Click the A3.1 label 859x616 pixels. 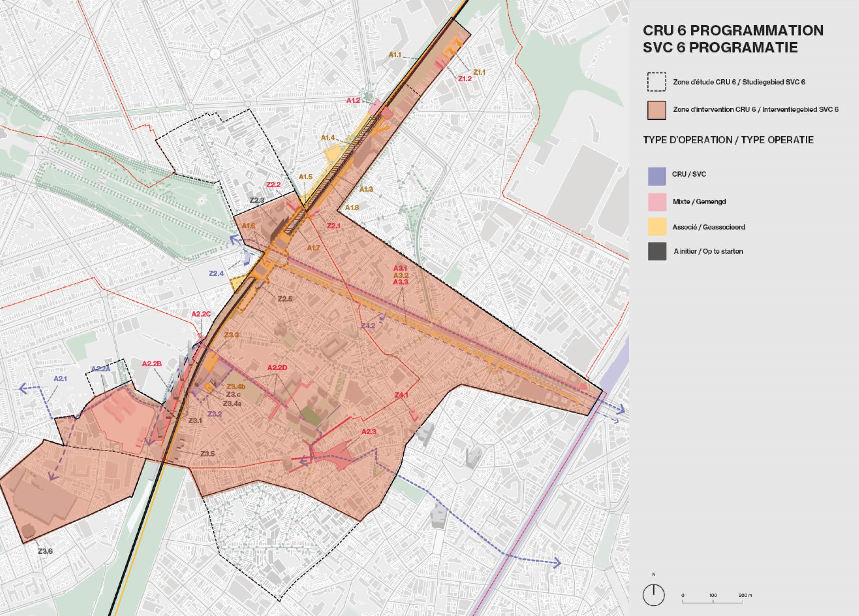pos(400,268)
